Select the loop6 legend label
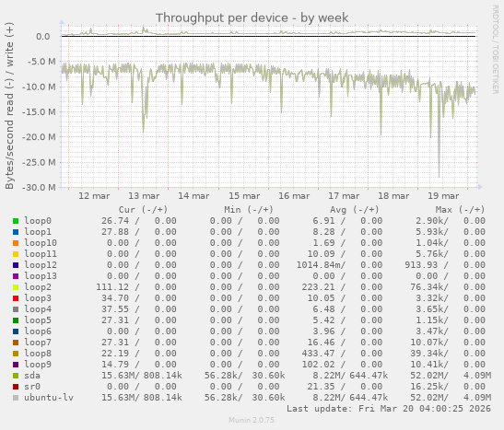Viewport: 504px width, 430px height. point(38,331)
